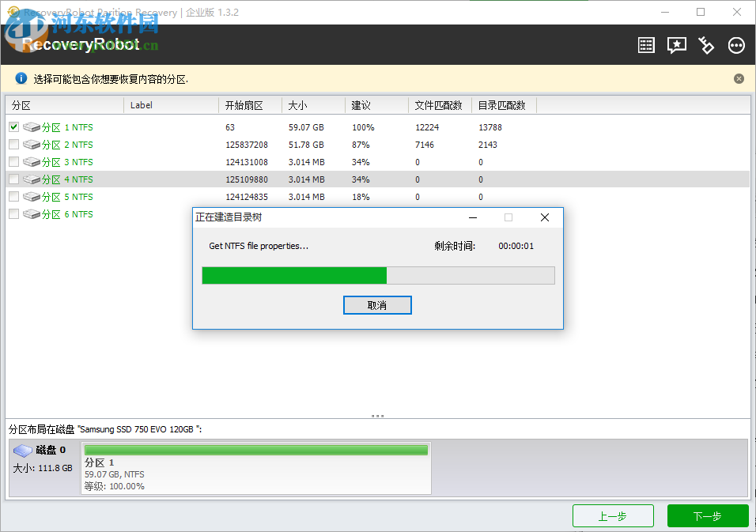Uncheck the 分区 1 NTFS checkbox
Image resolution: width=756 pixels, height=532 pixels.
(x=13, y=126)
